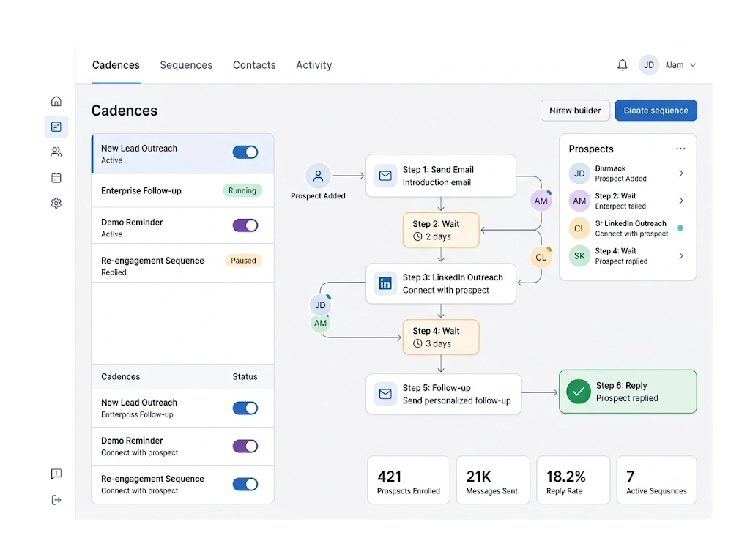Expand the Dirmack prospect chevron
The image size is (750, 560).
tap(681, 173)
